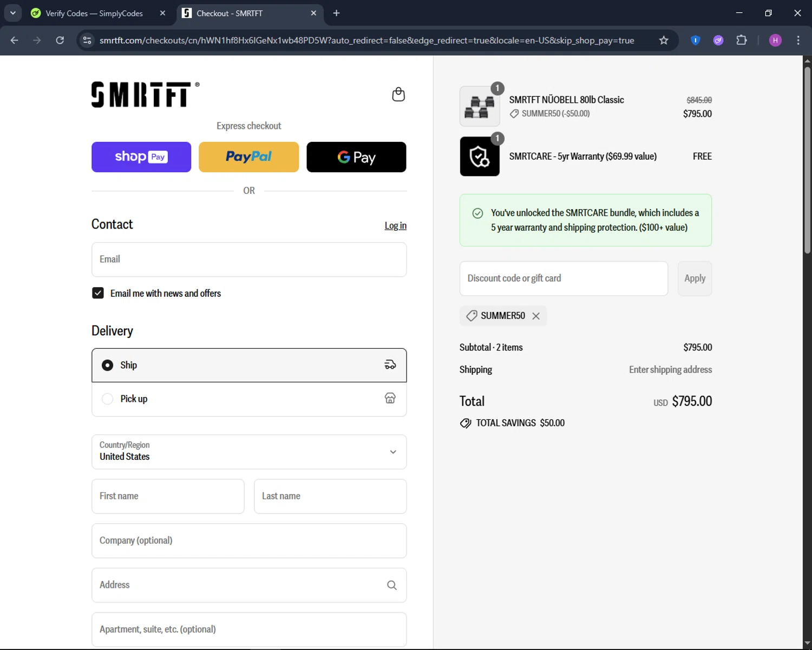Select the Ship delivery option
The height and width of the screenshot is (650, 812).
249,365
